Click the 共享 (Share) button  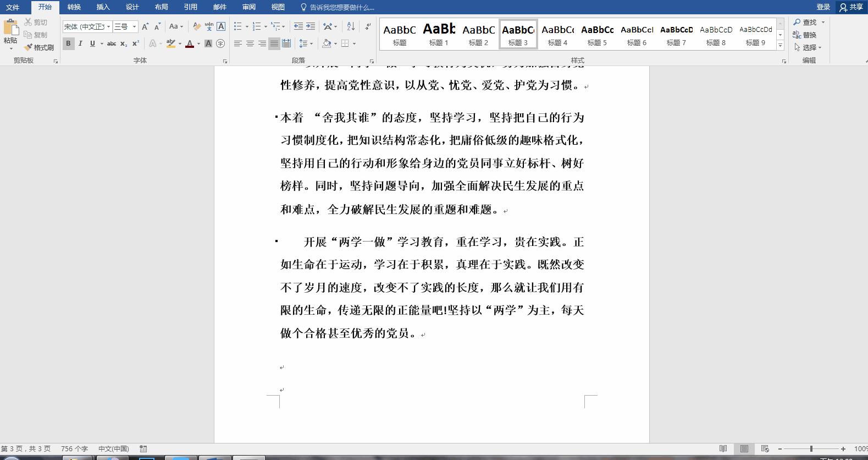point(851,7)
